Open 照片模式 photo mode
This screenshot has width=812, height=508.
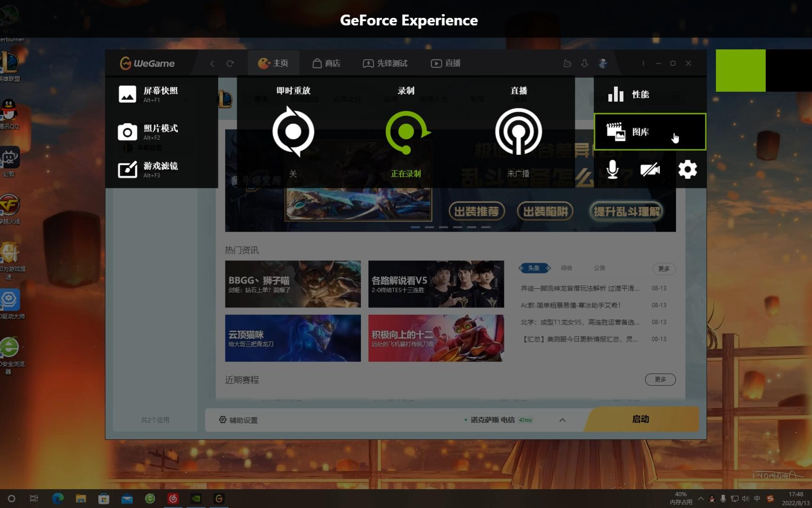(x=148, y=132)
